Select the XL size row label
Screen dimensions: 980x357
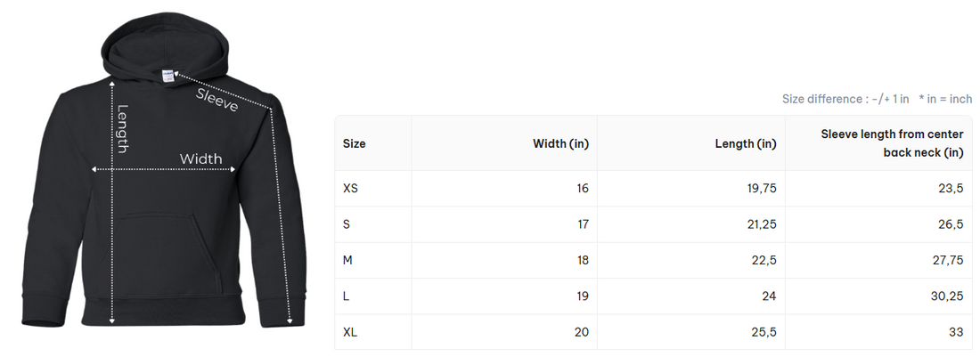[350, 332]
